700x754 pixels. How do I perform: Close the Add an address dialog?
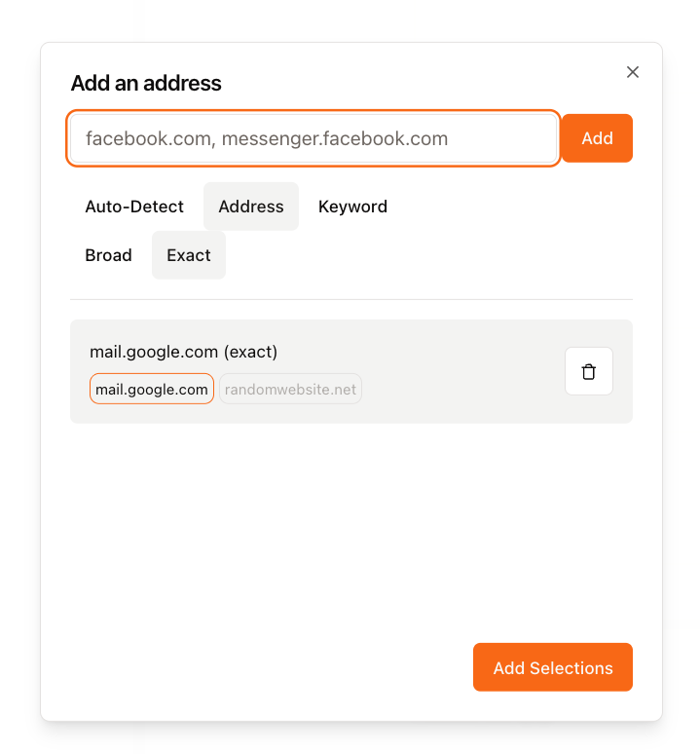pos(633,72)
